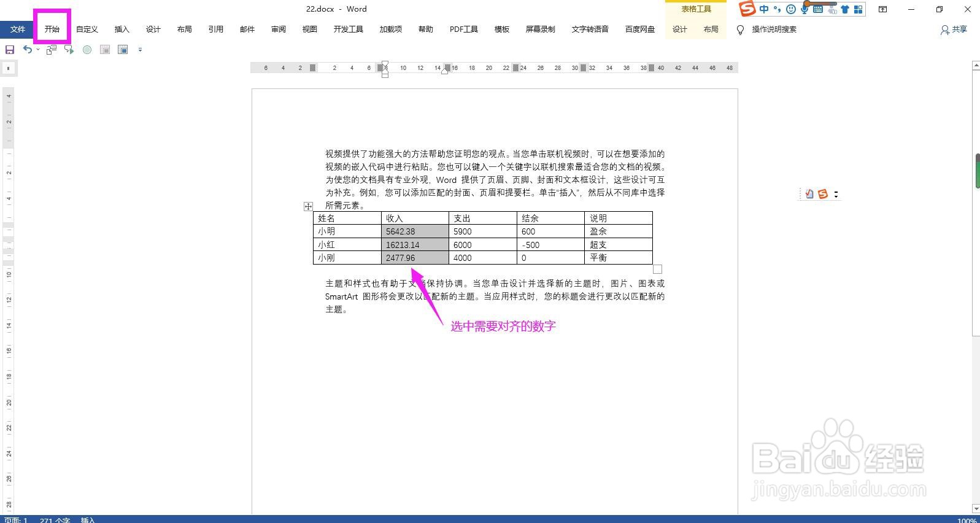Click header cell 结余
Viewport: 980px width, 523px height.
[x=550, y=218]
